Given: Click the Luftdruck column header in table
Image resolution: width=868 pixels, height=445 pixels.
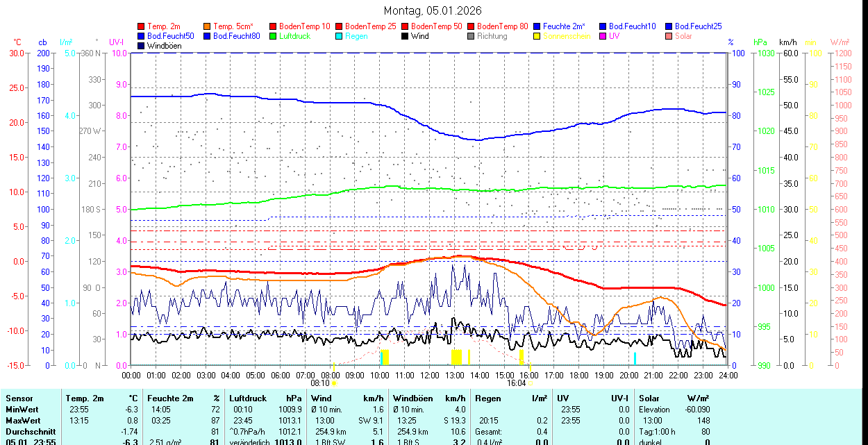Looking at the screenshot, I should (x=248, y=398).
